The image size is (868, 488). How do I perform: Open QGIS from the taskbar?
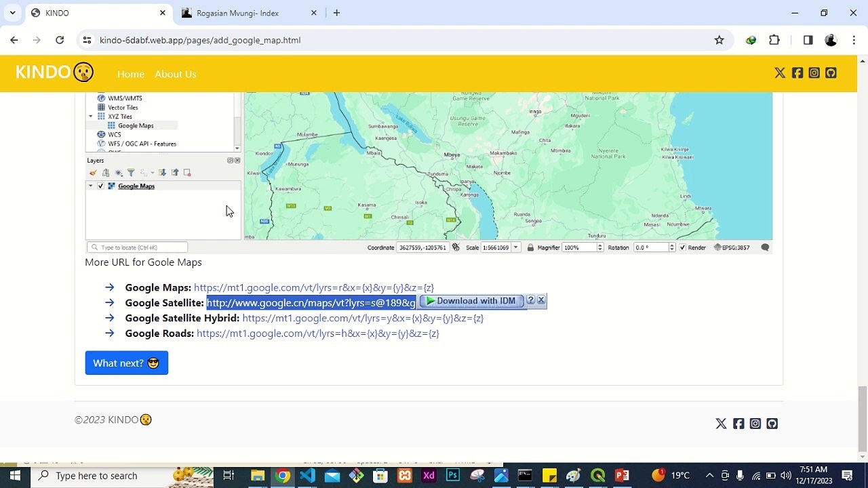(x=597, y=475)
